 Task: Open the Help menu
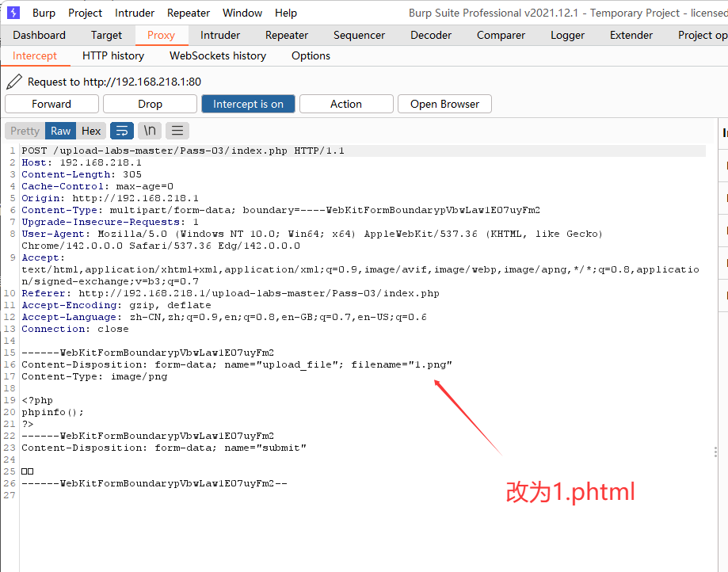click(286, 13)
